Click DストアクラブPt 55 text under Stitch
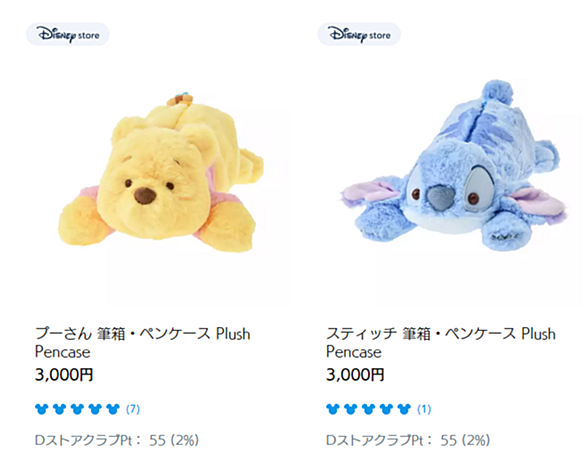The image size is (586, 459). point(408,440)
